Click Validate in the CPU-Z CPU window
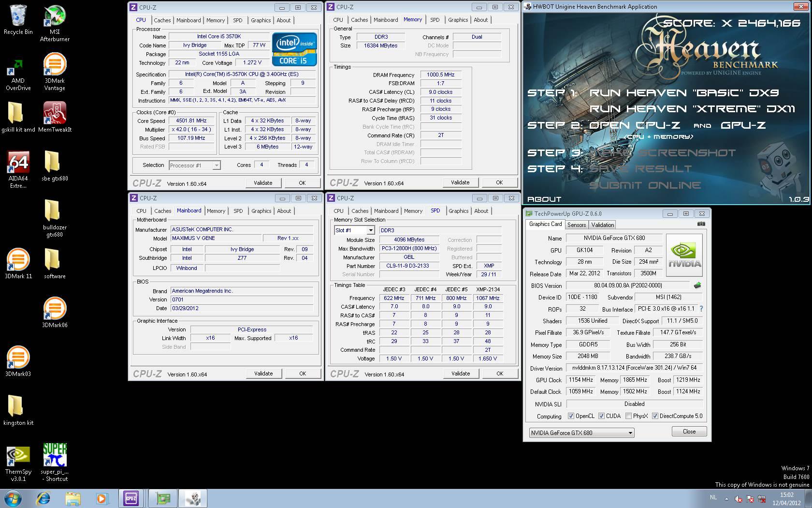This screenshot has width=812, height=508. pyautogui.click(x=263, y=183)
